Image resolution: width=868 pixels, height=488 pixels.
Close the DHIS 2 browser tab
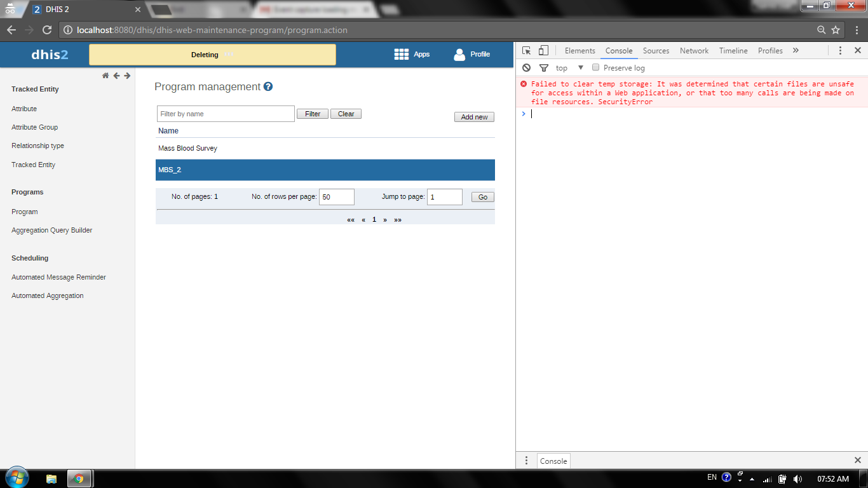point(137,10)
